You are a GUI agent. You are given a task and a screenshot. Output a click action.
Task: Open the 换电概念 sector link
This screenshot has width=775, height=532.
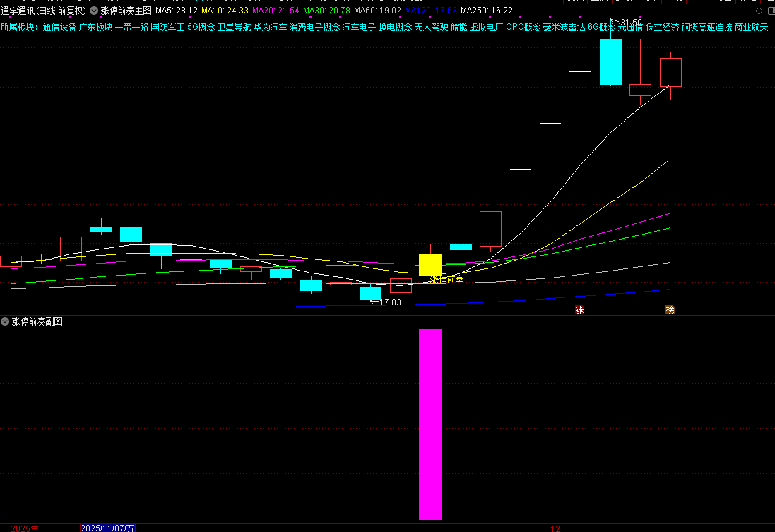(x=396, y=27)
